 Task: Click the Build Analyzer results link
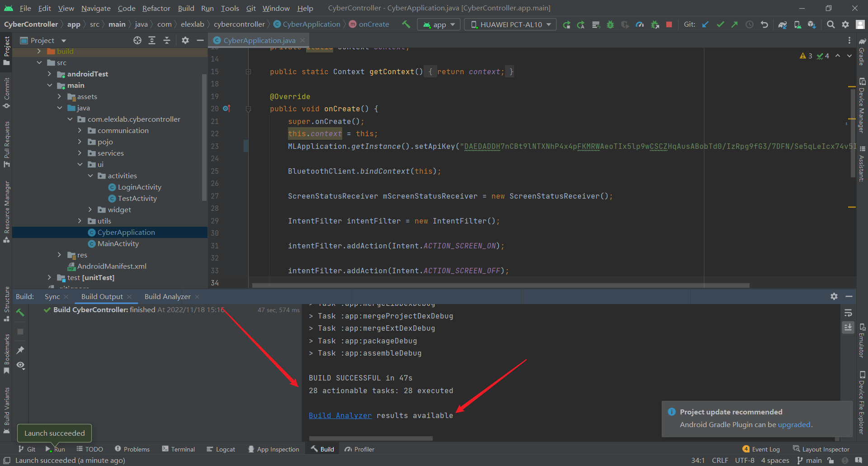[x=340, y=415]
